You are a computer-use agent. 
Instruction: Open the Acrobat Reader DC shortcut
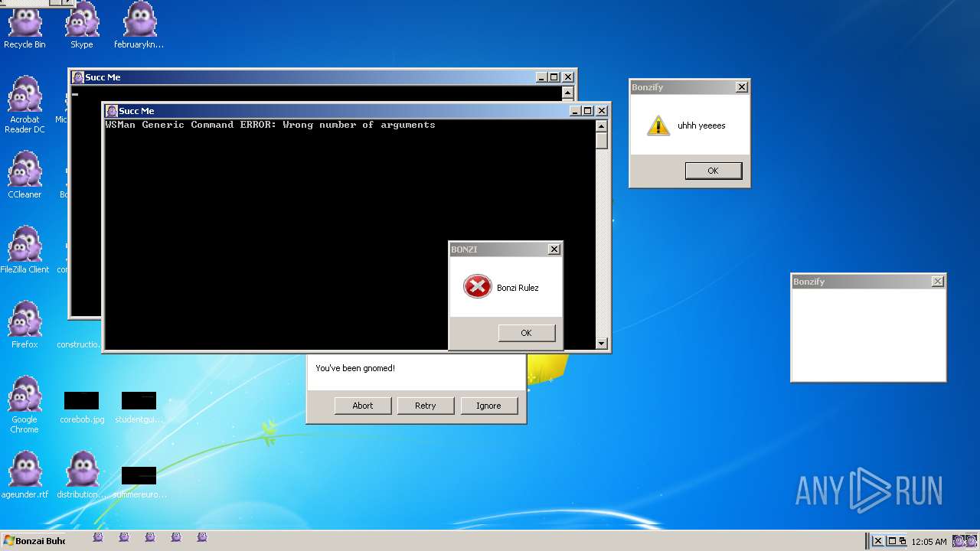(24, 103)
